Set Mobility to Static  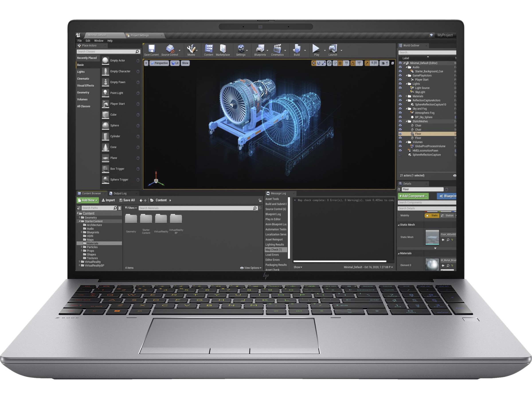(432, 215)
